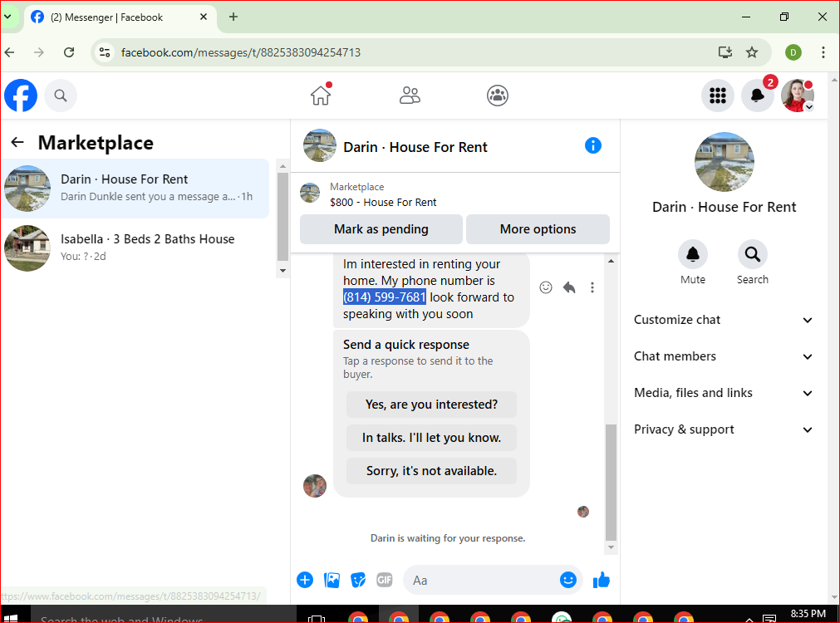Attach a file with photo icon
Screen dimensions: 840x623
332,580
